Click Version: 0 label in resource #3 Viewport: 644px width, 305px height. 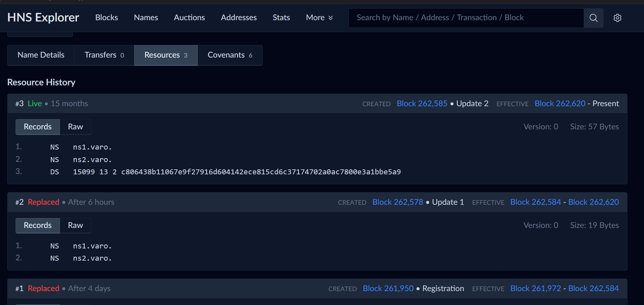tap(541, 127)
